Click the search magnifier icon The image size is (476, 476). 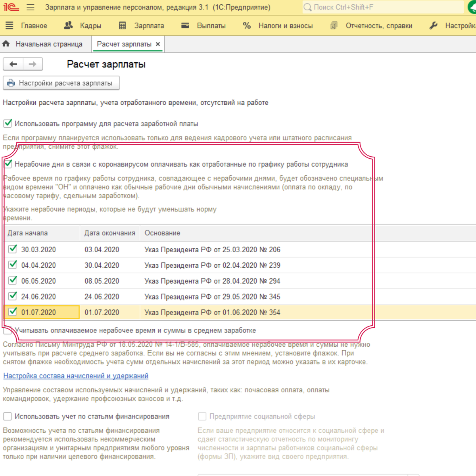[x=307, y=7]
